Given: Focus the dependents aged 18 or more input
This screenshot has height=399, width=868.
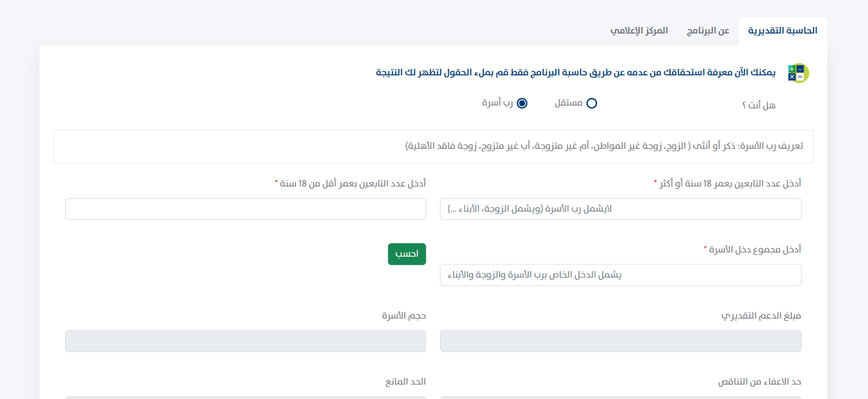Looking at the screenshot, I should coord(620,209).
